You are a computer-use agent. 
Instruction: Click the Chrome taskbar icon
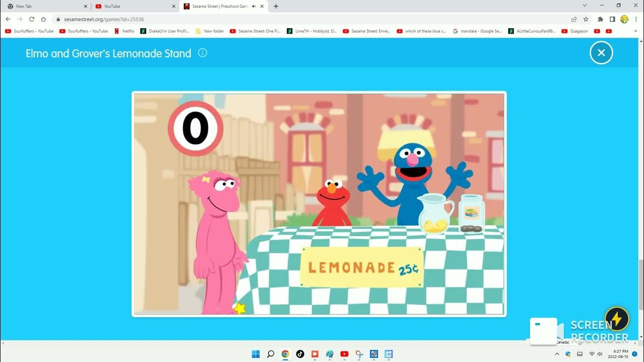[285, 354]
